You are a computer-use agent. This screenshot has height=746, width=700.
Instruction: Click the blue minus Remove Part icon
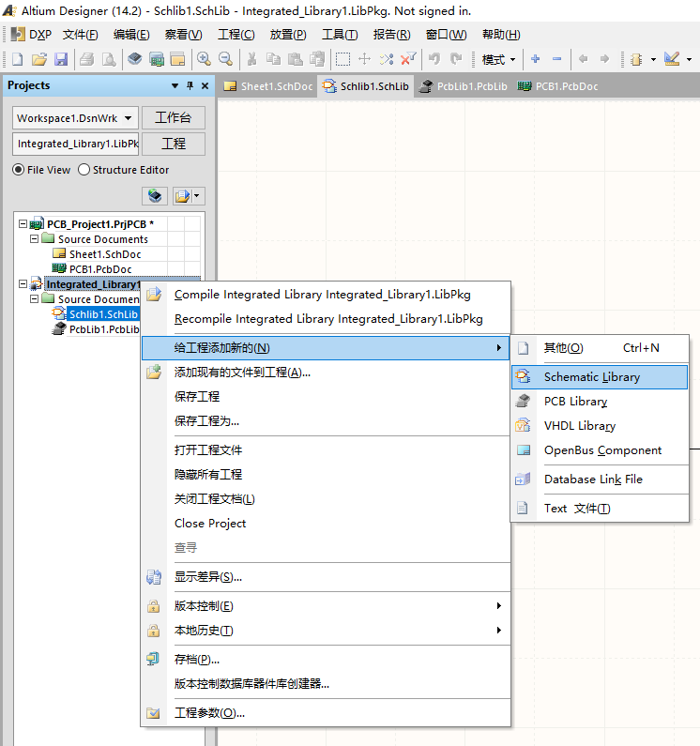pos(556,59)
